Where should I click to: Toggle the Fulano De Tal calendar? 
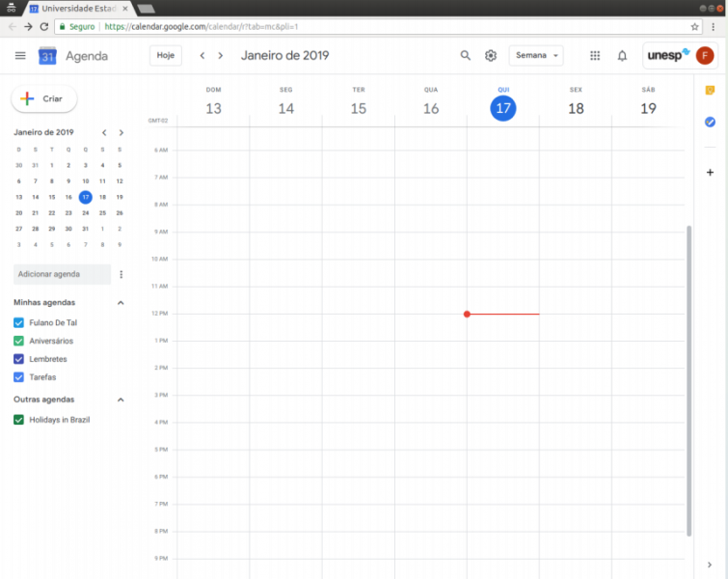[x=18, y=322]
